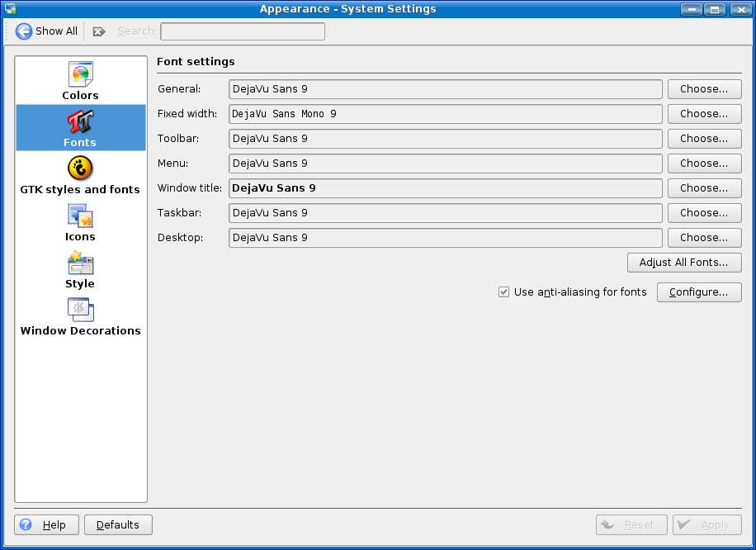
Task: Choose a font for Toolbar
Action: tap(704, 139)
